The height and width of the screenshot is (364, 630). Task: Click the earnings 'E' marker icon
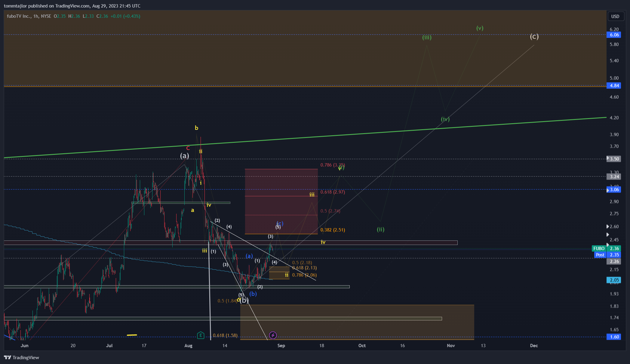click(201, 335)
